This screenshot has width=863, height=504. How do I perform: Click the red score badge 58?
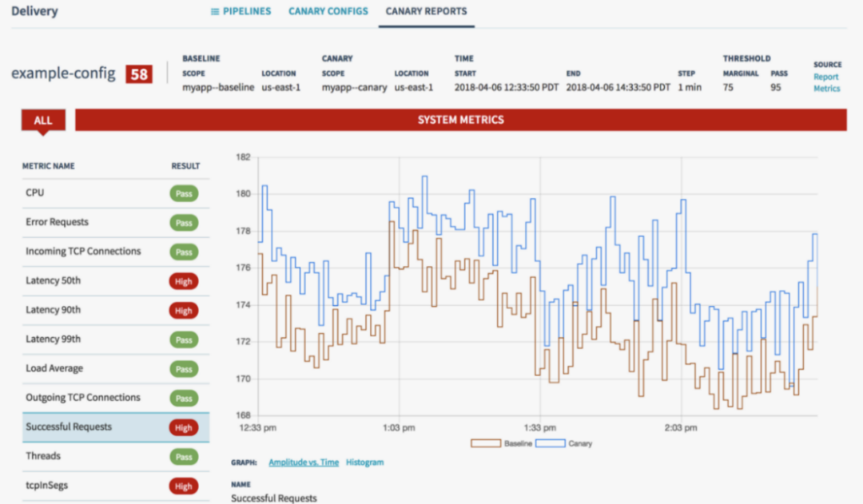tap(139, 74)
